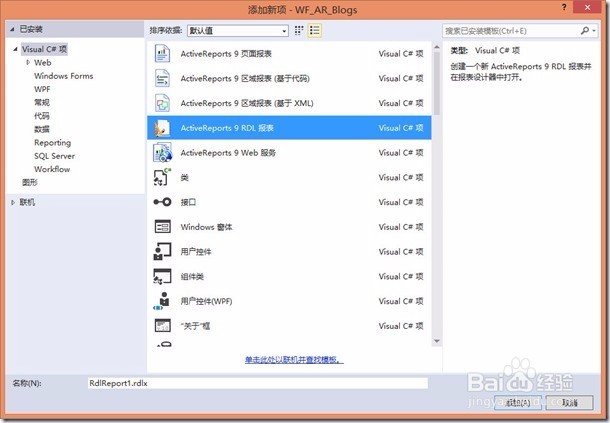Focus the 搜索已安装模板 search box
This screenshot has width=610, height=423.
512,31
